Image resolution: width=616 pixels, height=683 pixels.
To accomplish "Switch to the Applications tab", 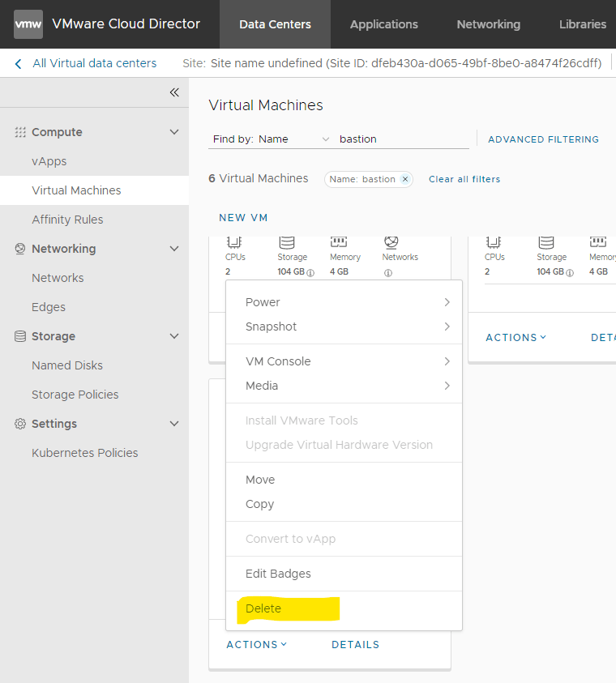I will click(383, 24).
